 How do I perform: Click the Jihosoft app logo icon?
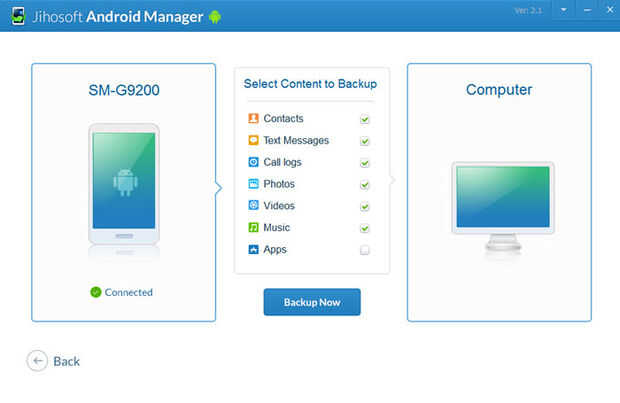[18, 16]
